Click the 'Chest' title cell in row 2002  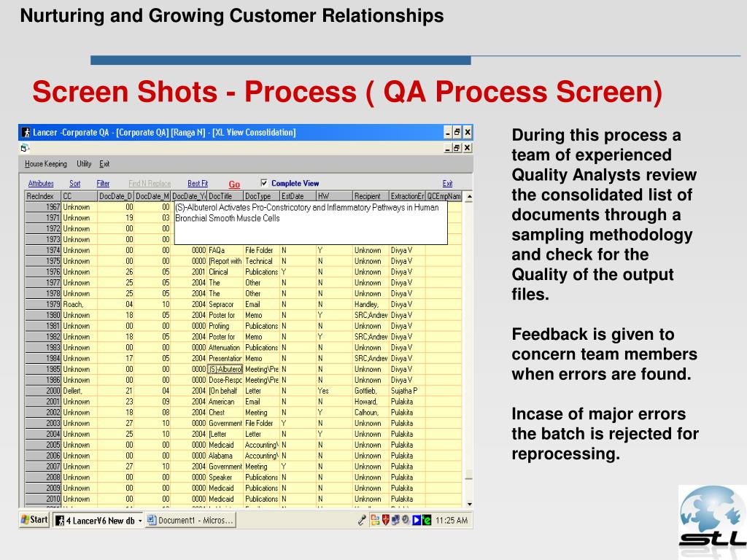[225, 413]
